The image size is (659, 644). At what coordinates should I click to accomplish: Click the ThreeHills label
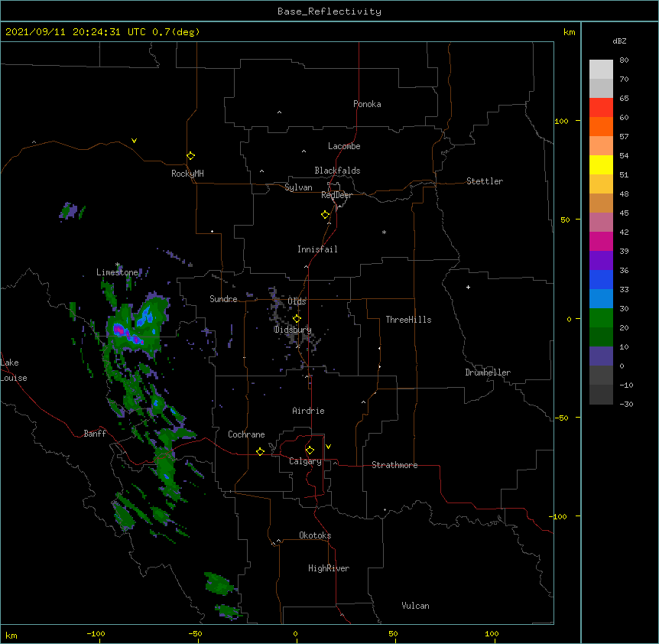click(408, 320)
